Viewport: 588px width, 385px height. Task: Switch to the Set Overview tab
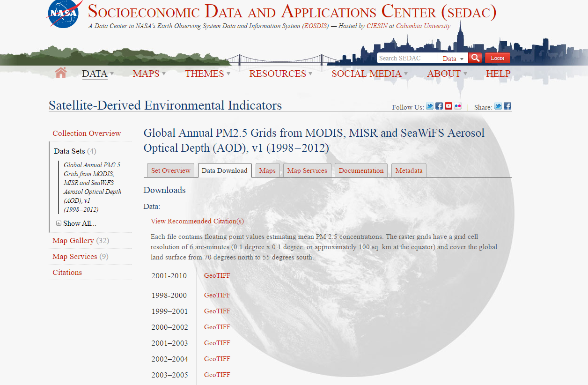[171, 170]
